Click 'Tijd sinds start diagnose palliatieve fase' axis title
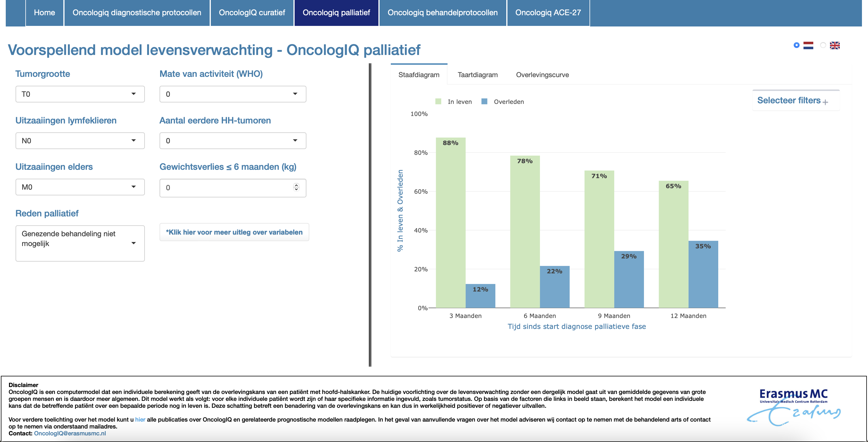This screenshot has height=442, width=868. pyautogui.click(x=577, y=327)
